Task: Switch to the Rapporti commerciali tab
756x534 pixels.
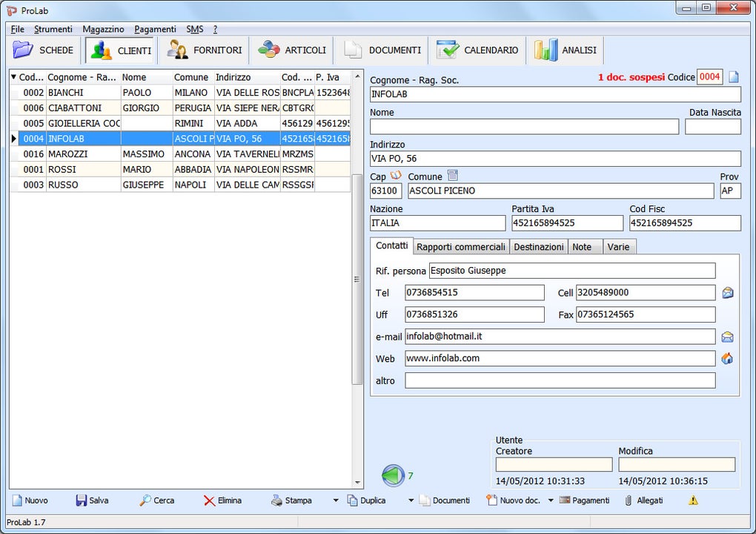Action: coord(460,247)
